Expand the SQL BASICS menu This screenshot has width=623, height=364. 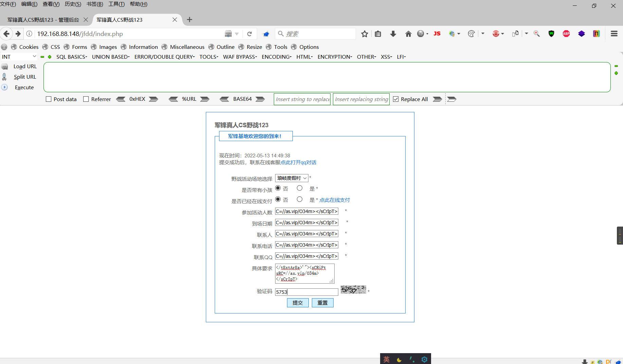coord(72,57)
